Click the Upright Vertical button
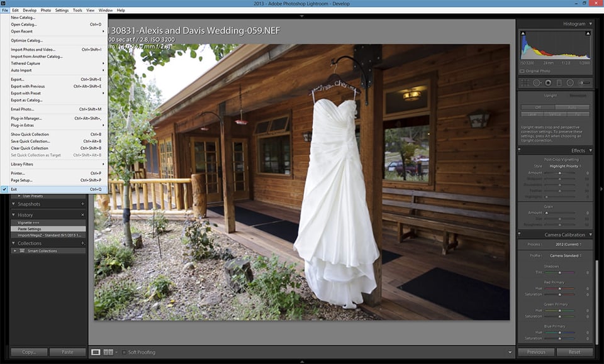 click(x=555, y=114)
